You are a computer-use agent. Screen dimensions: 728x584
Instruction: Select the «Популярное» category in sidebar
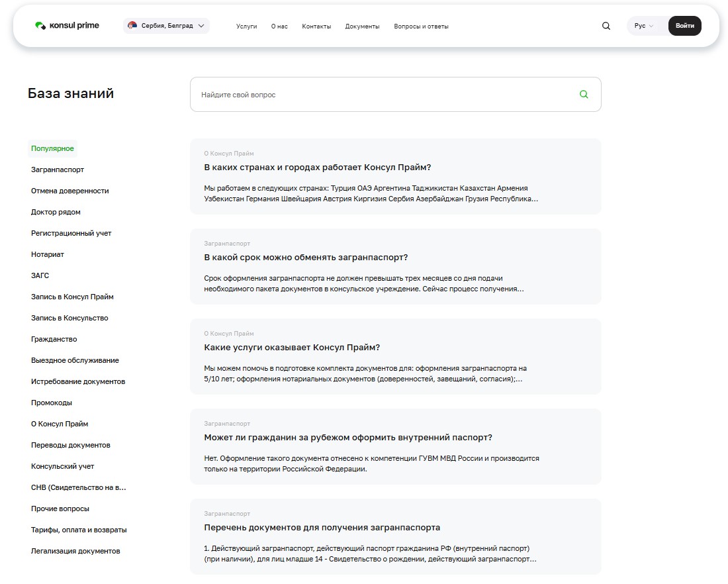coord(53,148)
